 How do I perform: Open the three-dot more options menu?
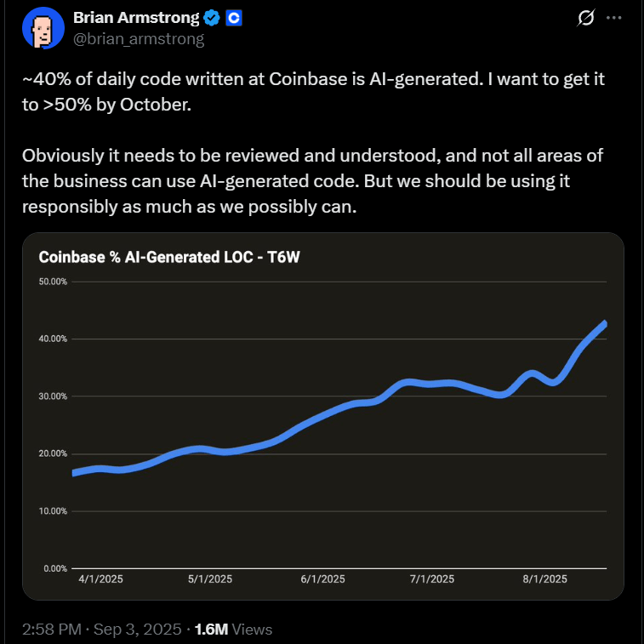pos(614,18)
